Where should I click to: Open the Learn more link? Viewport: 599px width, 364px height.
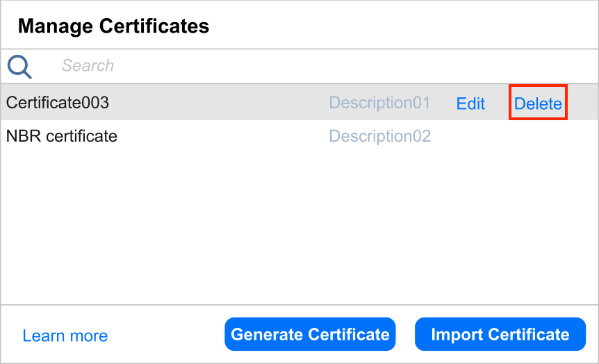point(65,336)
